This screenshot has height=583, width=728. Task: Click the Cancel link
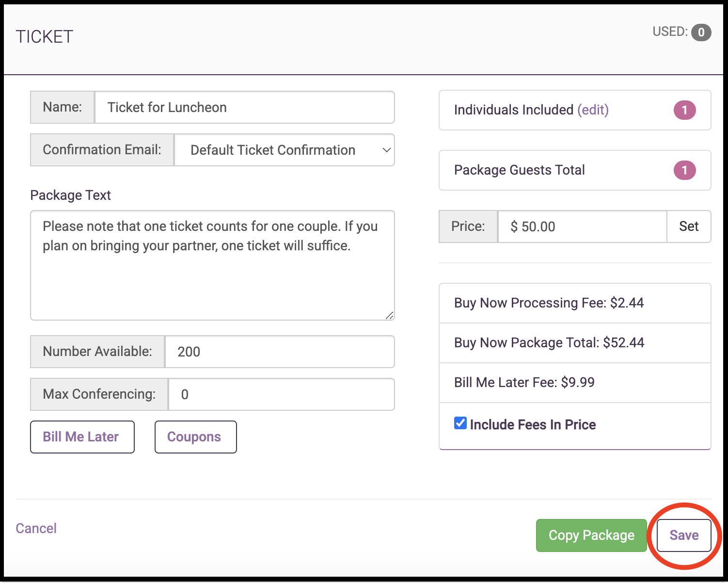pyautogui.click(x=36, y=528)
